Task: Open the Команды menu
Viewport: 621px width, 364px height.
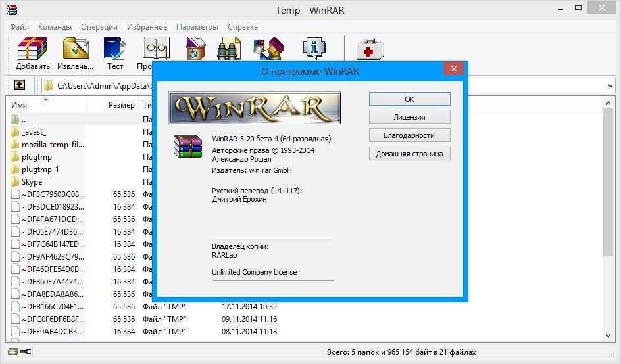Action: click(x=55, y=27)
